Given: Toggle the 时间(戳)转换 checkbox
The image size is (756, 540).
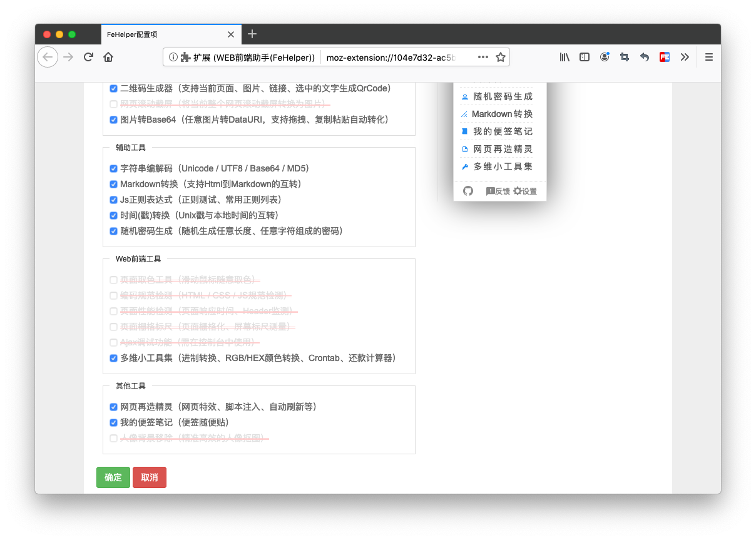Looking at the screenshot, I should 113,215.
